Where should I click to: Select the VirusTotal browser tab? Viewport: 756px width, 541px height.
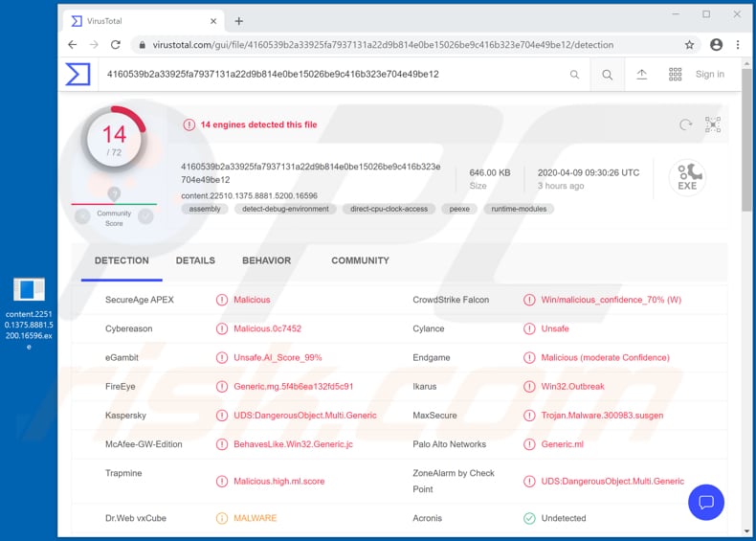click(143, 21)
